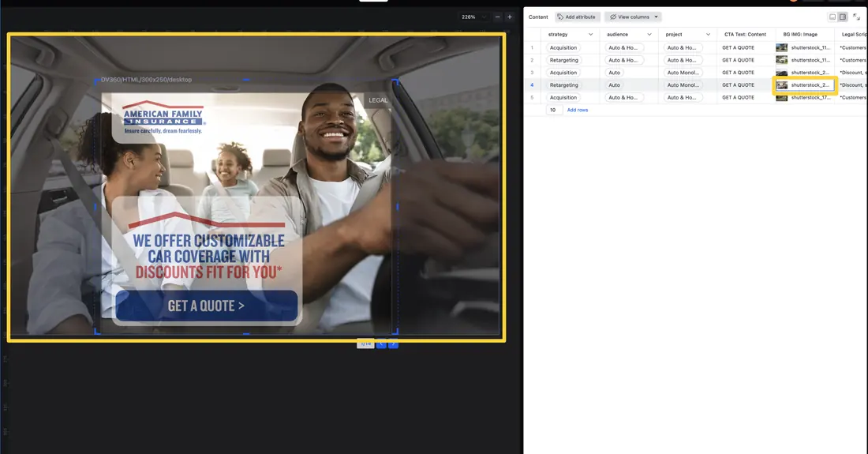The width and height of the screenshot is (868, 454).
Task: Select row number 4
Action: [x=532, y=84]
